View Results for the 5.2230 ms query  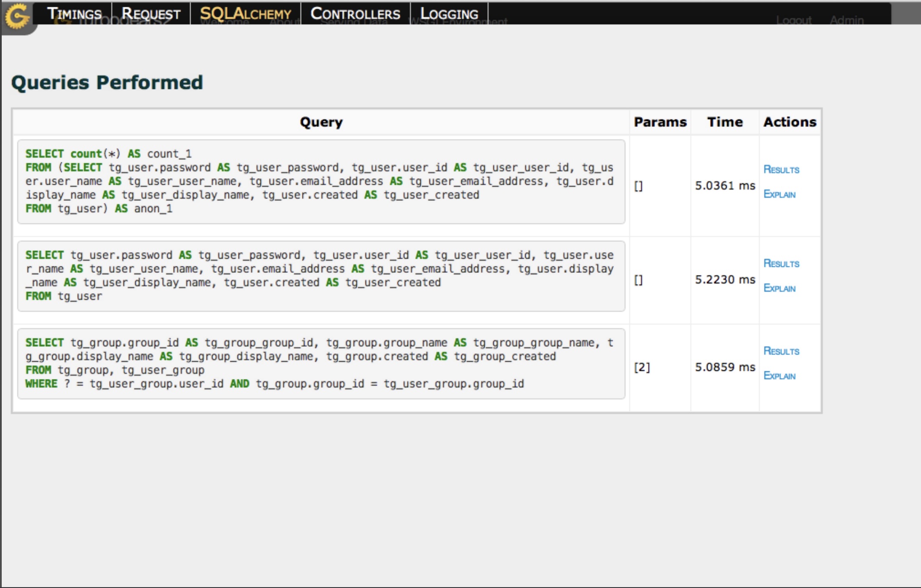[x=781, y=263]
